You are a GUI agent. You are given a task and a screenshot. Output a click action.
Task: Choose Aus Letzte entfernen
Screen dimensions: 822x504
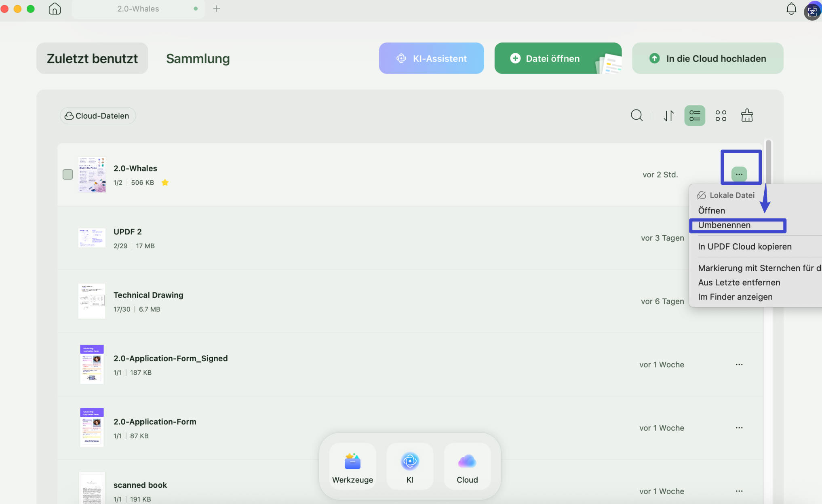(739, 283)
